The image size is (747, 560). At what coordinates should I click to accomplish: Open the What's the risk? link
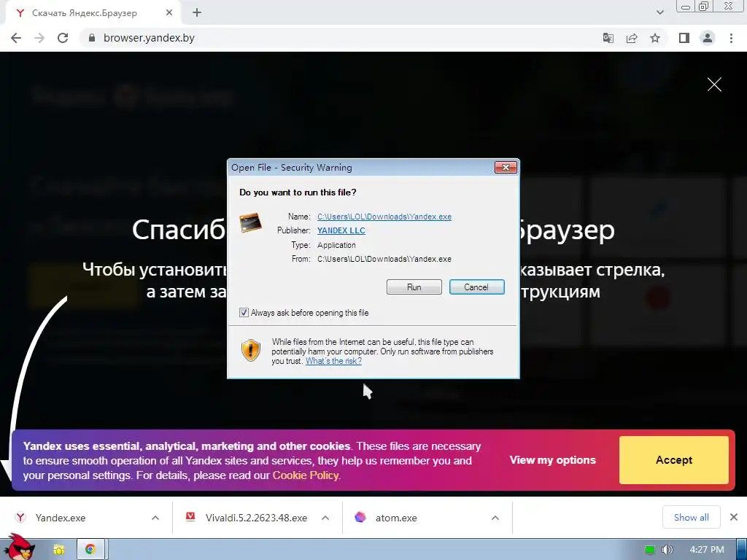333,361
